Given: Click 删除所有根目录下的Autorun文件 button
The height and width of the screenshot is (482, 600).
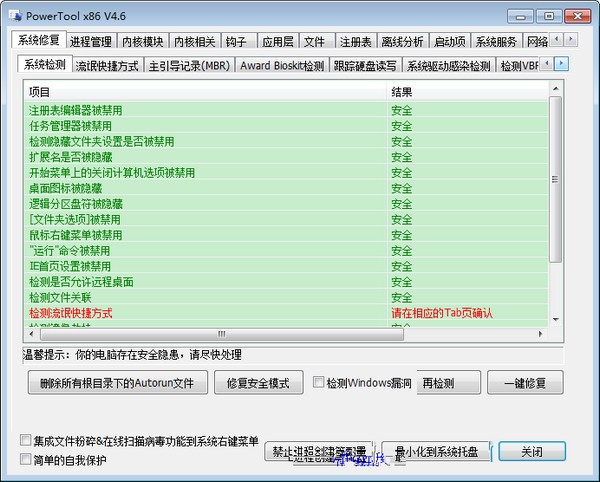Looking at the screenshot, I should (x=117, y=382).
